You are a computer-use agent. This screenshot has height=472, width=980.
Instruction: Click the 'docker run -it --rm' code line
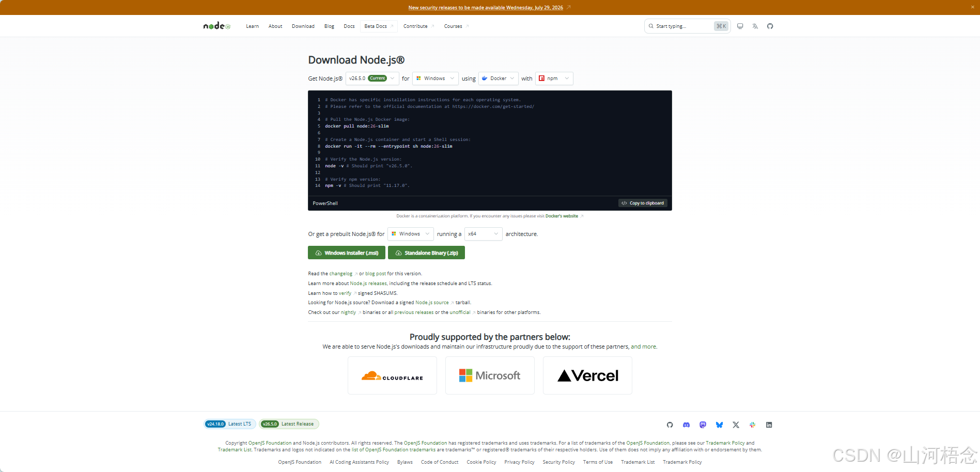pyautogui.click(x=388, y=146)
